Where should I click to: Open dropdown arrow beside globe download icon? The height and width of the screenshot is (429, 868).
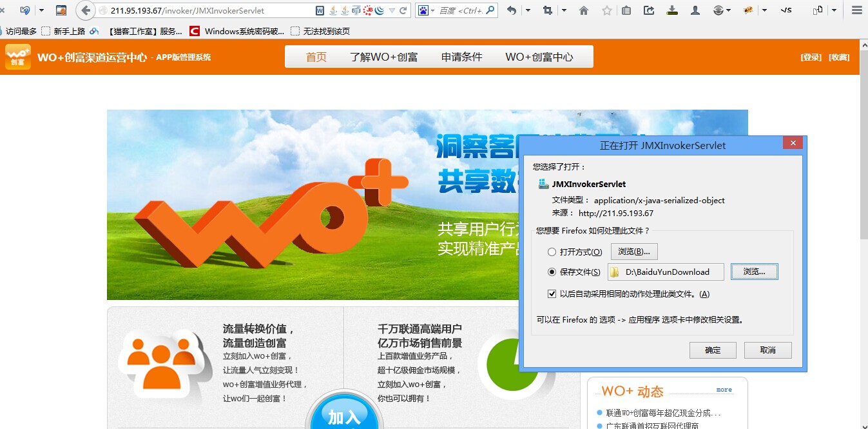click(729, 10)
